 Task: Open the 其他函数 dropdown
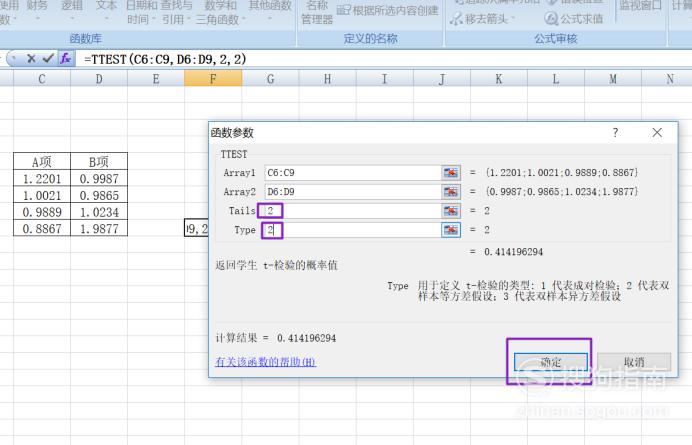[270, 12]
